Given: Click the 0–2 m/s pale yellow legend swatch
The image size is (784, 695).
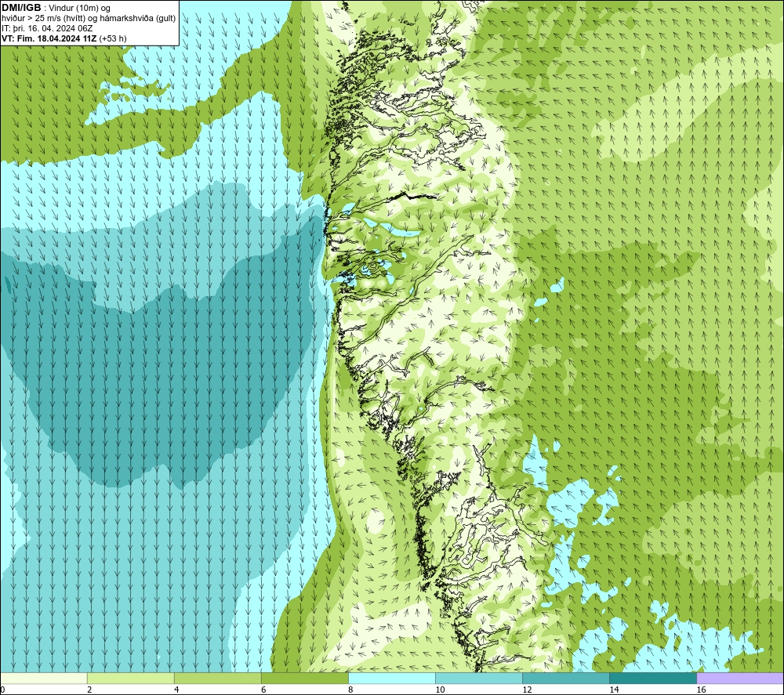Looking at the screenshot, I should pyautogui.click(x=43, y=678).
